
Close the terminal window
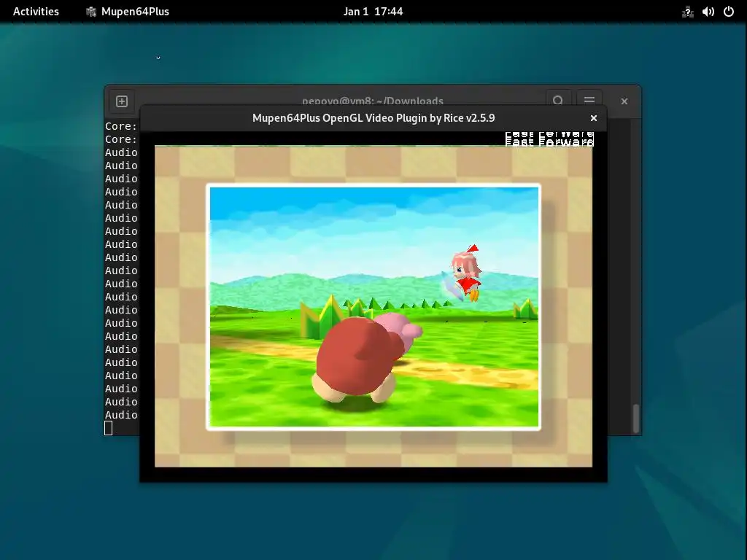click(624, 101)
